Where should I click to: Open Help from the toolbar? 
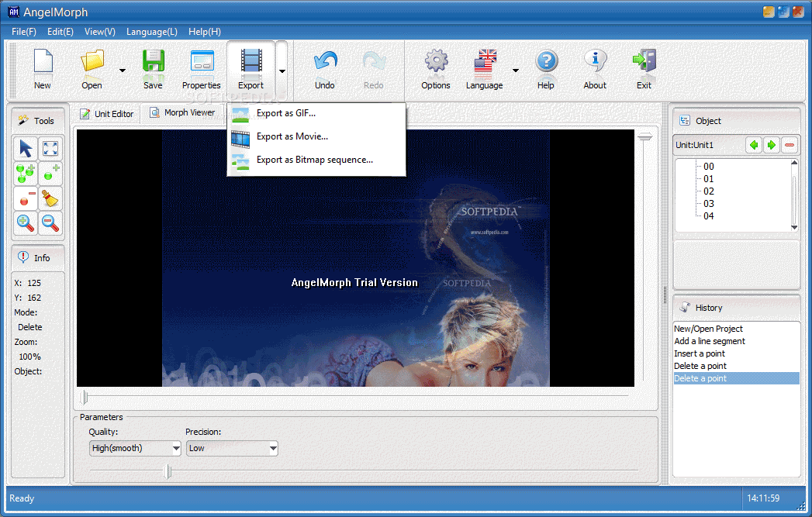pyautogui.click(x=546, y=69)
